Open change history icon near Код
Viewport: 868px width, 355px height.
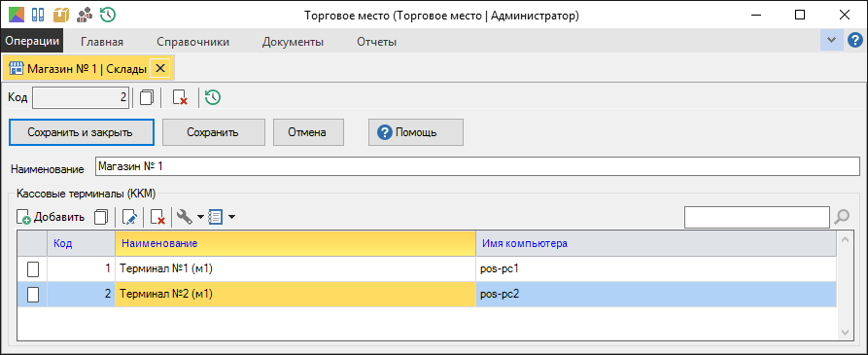[x=213, y=98]
